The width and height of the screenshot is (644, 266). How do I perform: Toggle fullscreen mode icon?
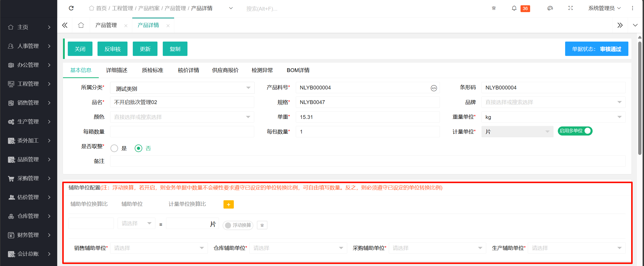[570, 8]
